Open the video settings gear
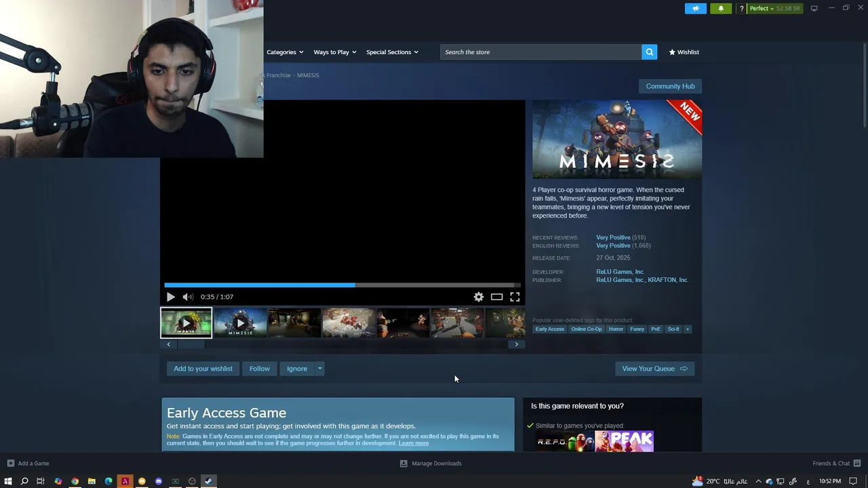Screen dimensions: 868x488 point(479,297)
